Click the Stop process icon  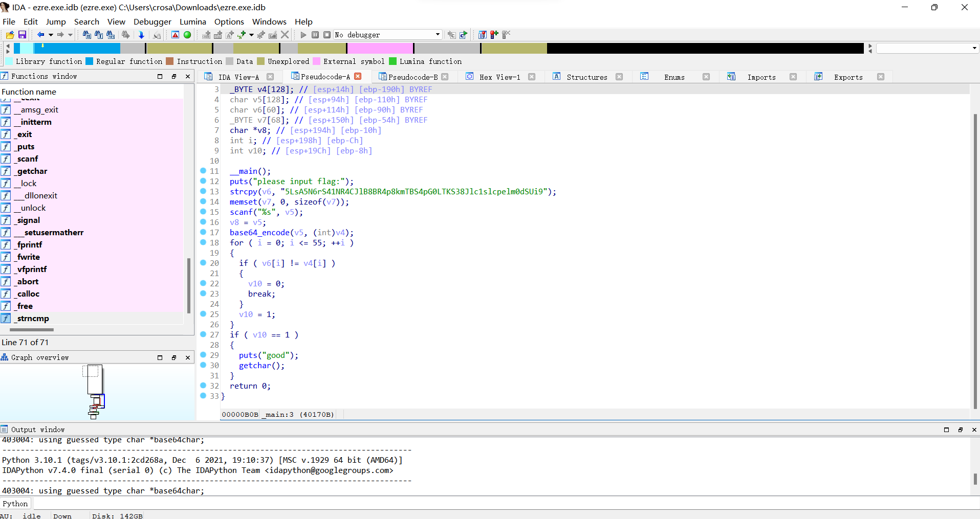pos(327,35)
